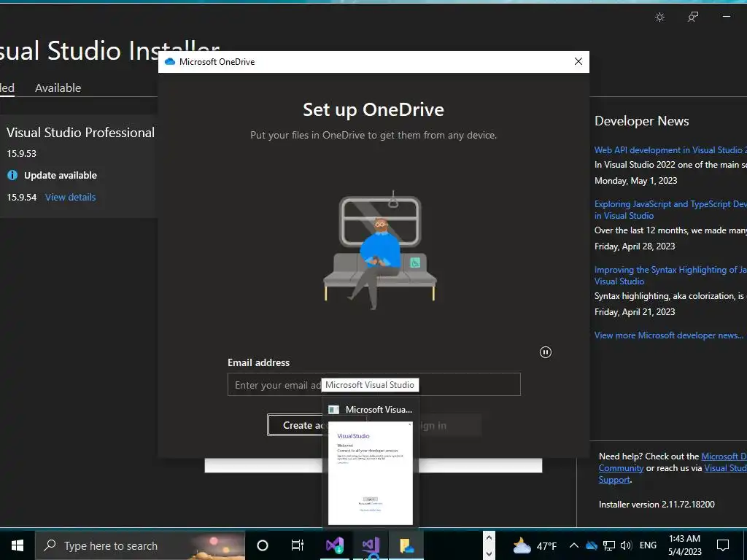Switch the ENG input language indicator
This screenshot has width=747, height=560.
coord(648,545)
